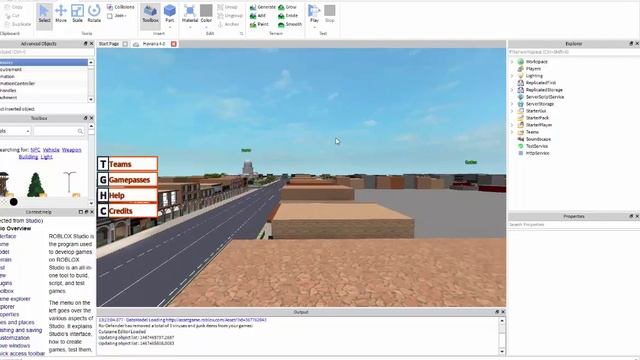Click the Stop test button
This screenshot has height=360, width=640.
(x=330, y=13)
